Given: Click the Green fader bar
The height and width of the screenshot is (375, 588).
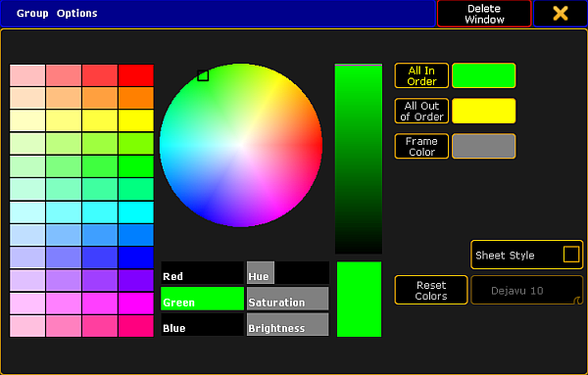Looking at the screenshot, I should coord(203,299).
